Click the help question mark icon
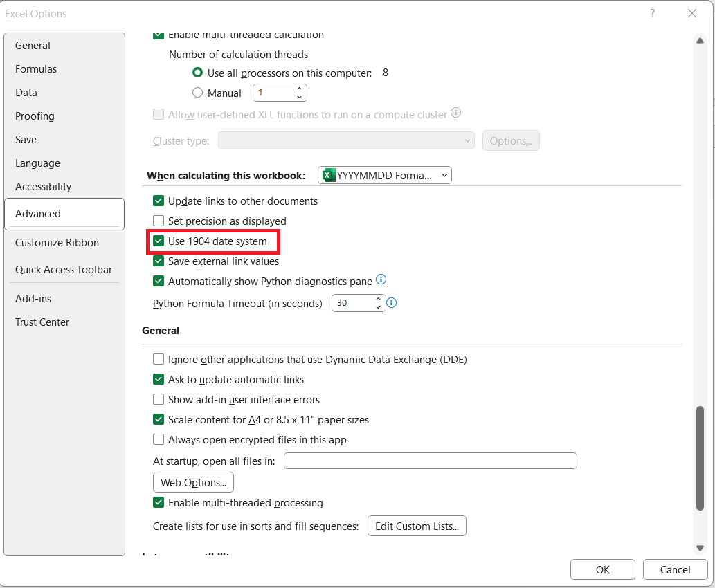The height and width of the screenshot is (588, 715). [653, 14]
